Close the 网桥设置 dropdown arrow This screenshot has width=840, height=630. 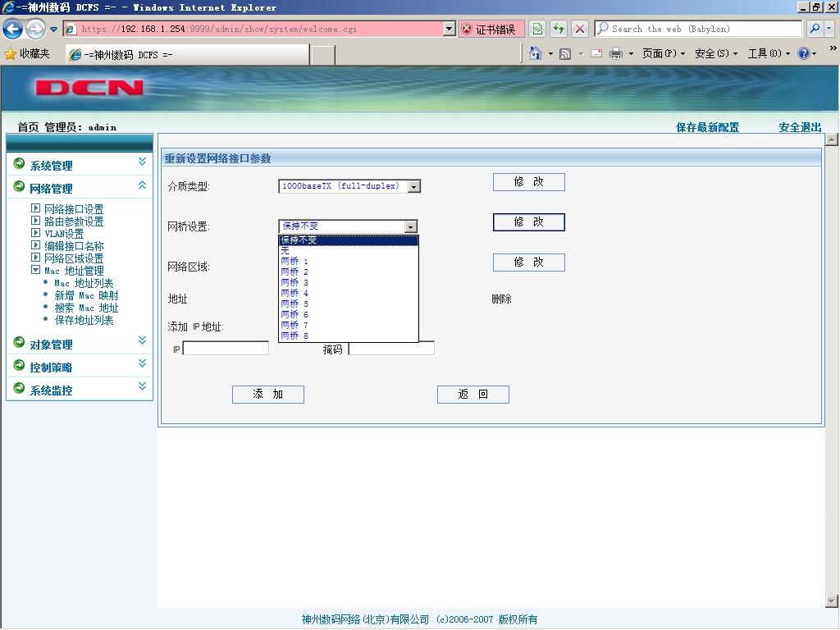click(410, 226)
